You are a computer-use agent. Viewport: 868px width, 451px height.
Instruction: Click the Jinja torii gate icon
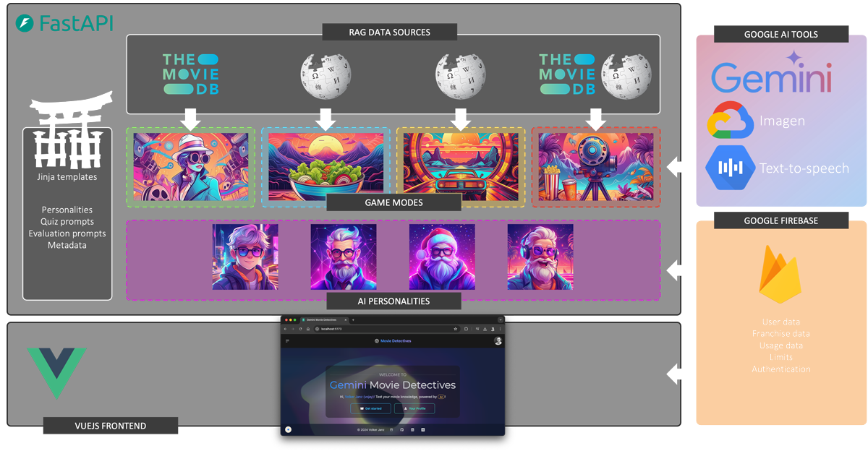pos(71,129)
